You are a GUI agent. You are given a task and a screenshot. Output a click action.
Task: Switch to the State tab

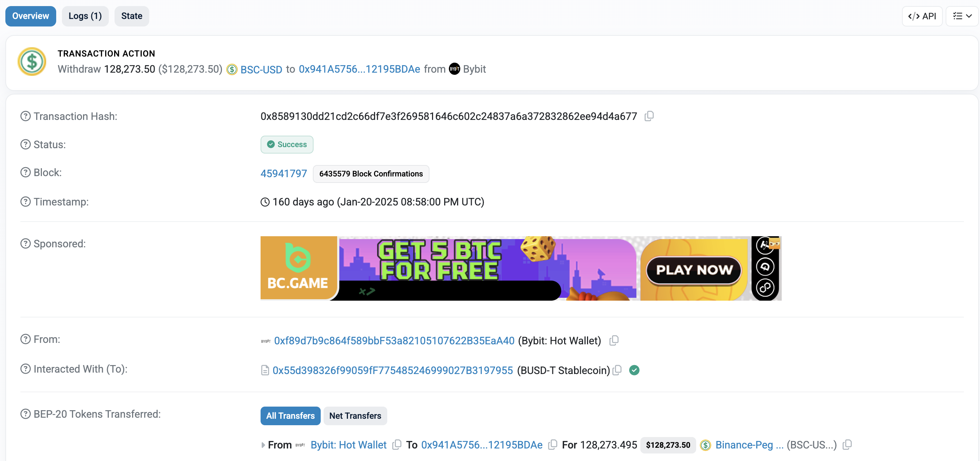click(132, 16)
